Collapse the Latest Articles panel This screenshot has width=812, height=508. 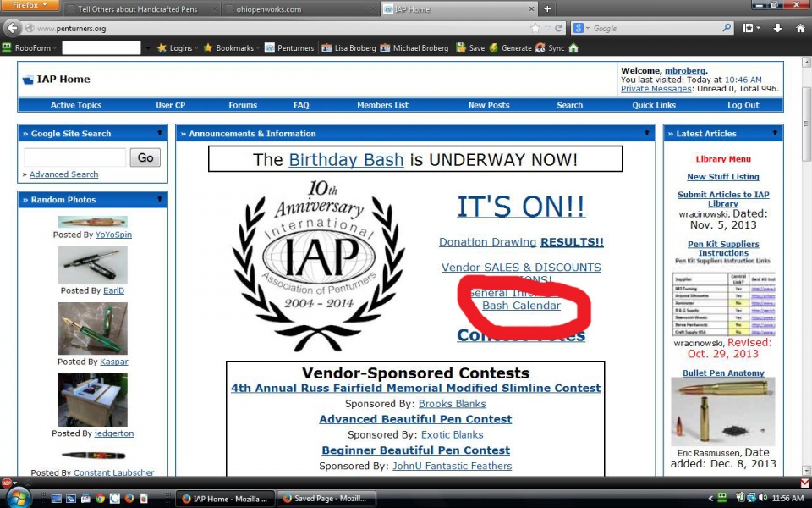[775, 133]
